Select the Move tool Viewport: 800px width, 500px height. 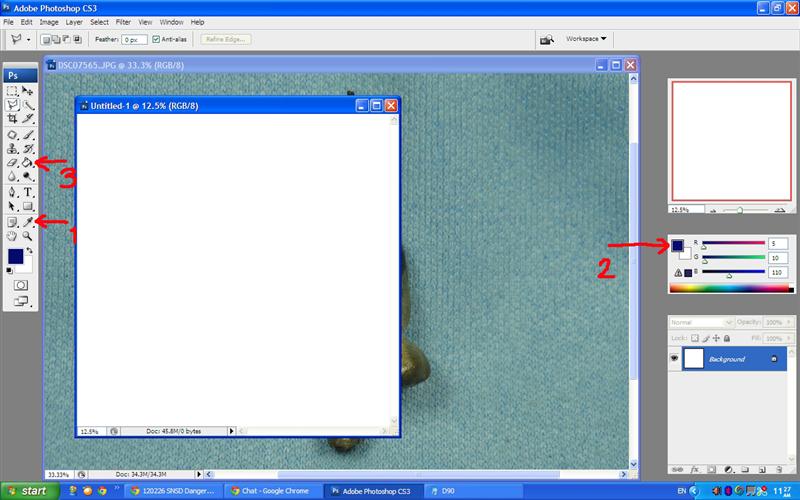28,90
